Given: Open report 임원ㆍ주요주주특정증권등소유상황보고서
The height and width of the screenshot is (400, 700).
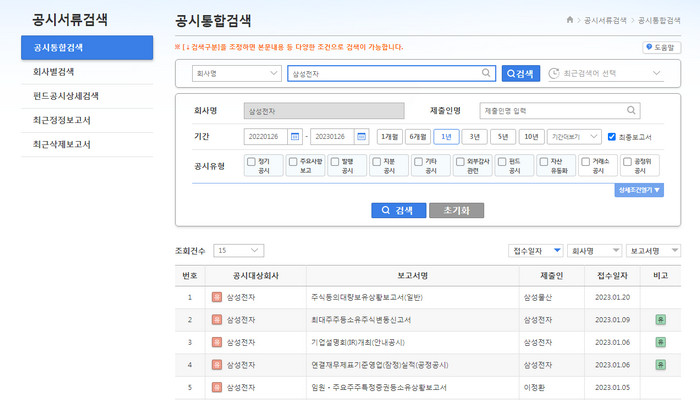Looking at the screenshot, I should coord(379,388).
